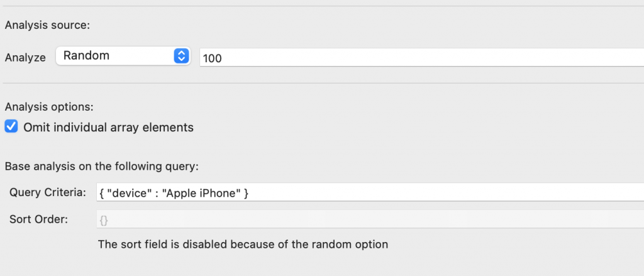
Task: Uncheck the Omit individual array elements checkbox
Action: tap(11, 126)
